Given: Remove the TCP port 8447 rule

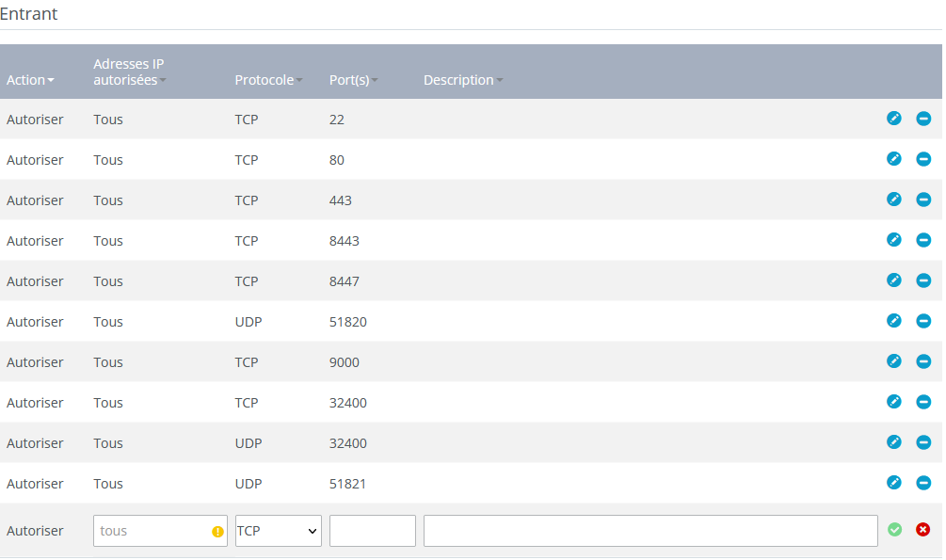Looking at the screenshot, I should pos(922,280).
